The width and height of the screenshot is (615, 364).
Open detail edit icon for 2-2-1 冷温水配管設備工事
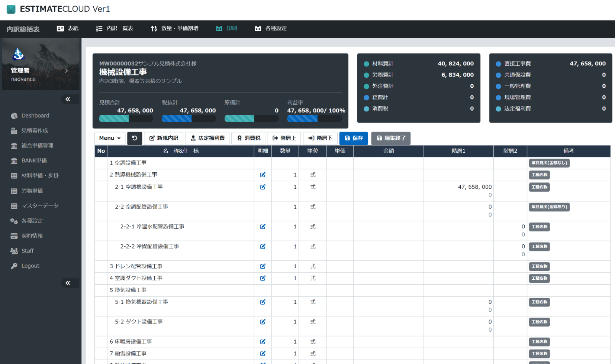(x=263, y=227)
